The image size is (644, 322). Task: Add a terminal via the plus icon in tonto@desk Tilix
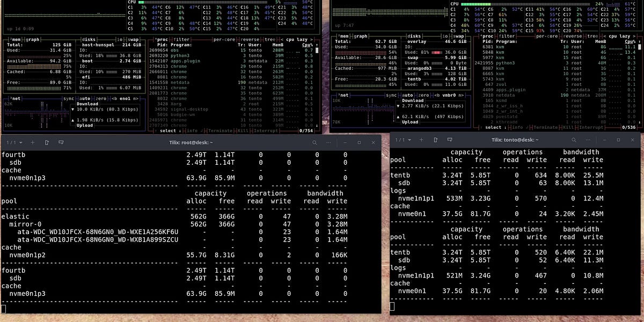[x=421, y=140]
